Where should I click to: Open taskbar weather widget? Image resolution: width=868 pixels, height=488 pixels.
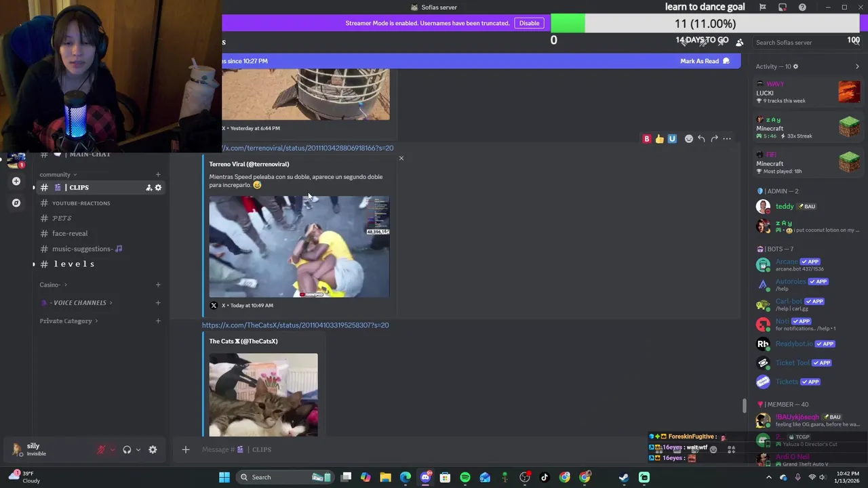(26, 477)
